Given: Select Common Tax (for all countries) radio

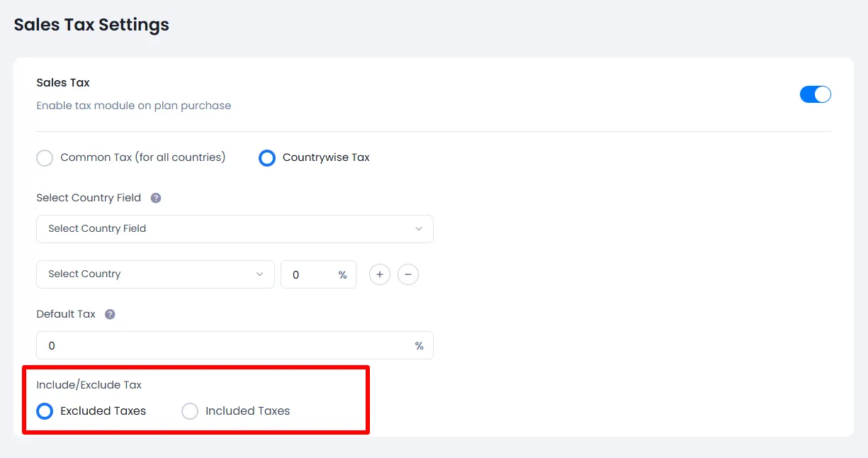Looking at the screenshot, I should (45, 157).
